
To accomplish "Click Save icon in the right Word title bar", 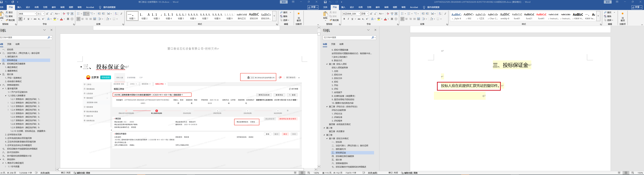I will coord(325,2).
